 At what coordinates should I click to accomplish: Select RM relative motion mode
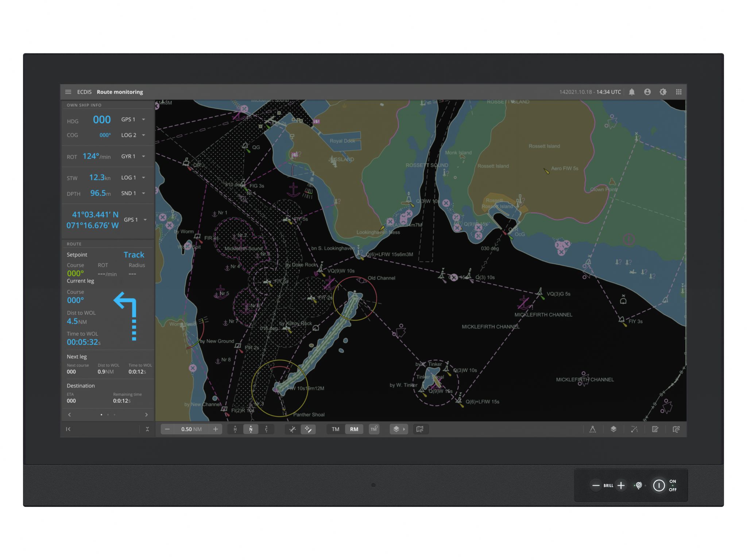tap(354, 429)
